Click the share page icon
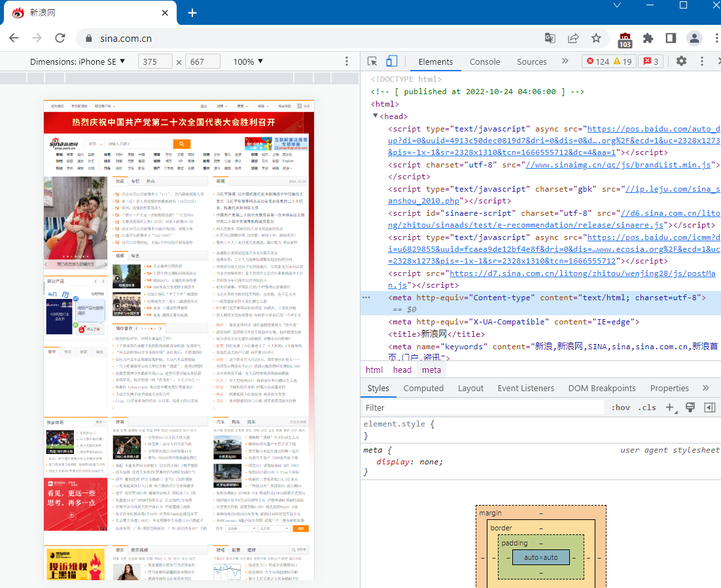The image size is (721, 588). click(573, 38)
